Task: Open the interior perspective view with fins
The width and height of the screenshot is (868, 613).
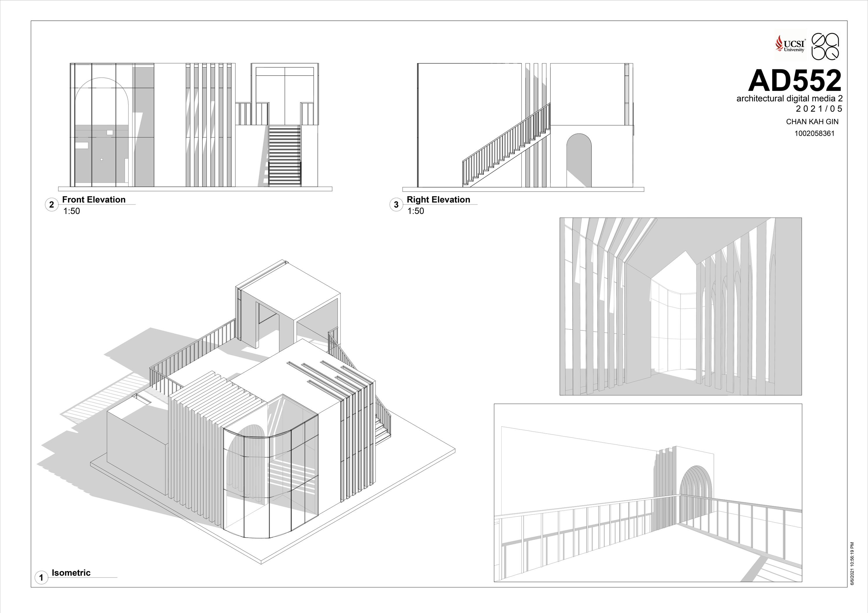Action: pyautogui.click(x=680, y=306)
